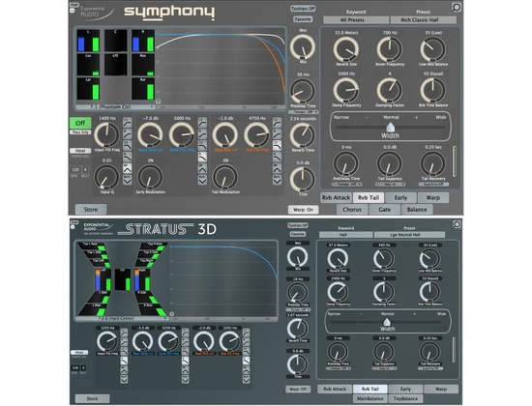Viewport: 532px width, 406px height.
Task: Open the Hall keyword dropdown in Stratus 3D
Action: coord(345,235)
